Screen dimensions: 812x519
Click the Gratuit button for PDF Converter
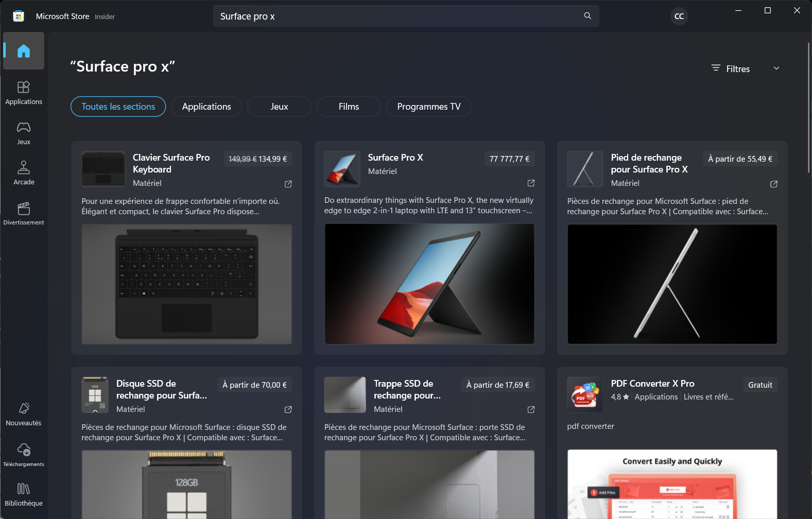pyautogui.click(x=760, y=385)
